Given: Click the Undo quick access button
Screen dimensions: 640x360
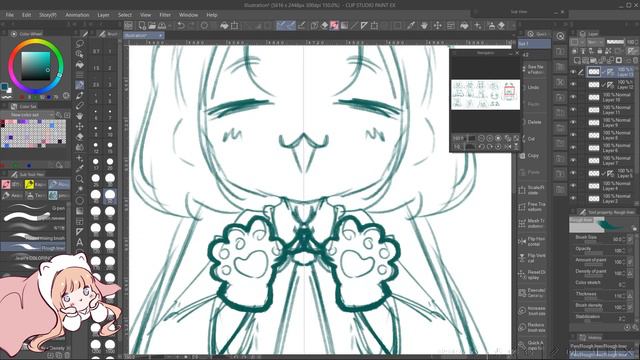Looking at the screenshot, I should pyautogui.click(x=533, y=87).
